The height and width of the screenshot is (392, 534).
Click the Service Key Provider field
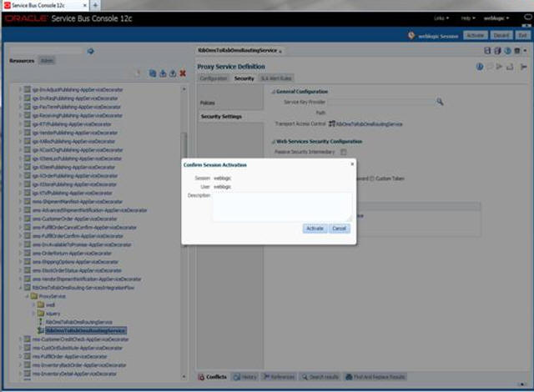click(x=380, y=102)
